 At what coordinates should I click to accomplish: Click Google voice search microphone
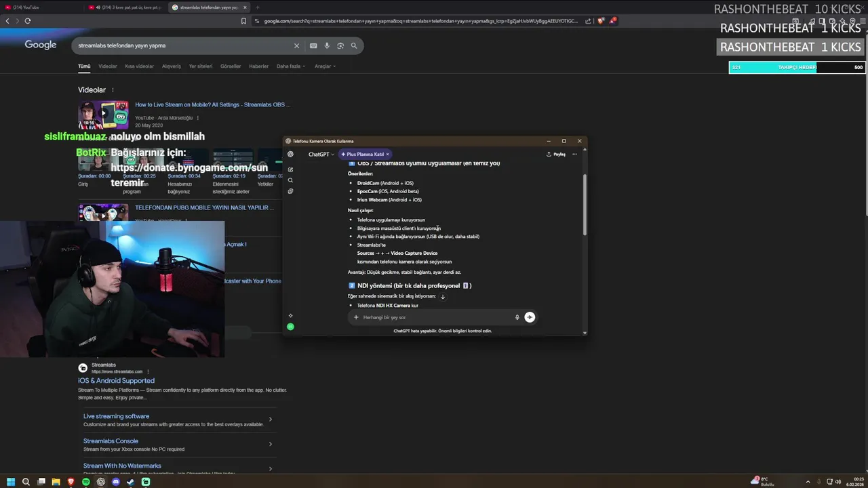[327, 45]
